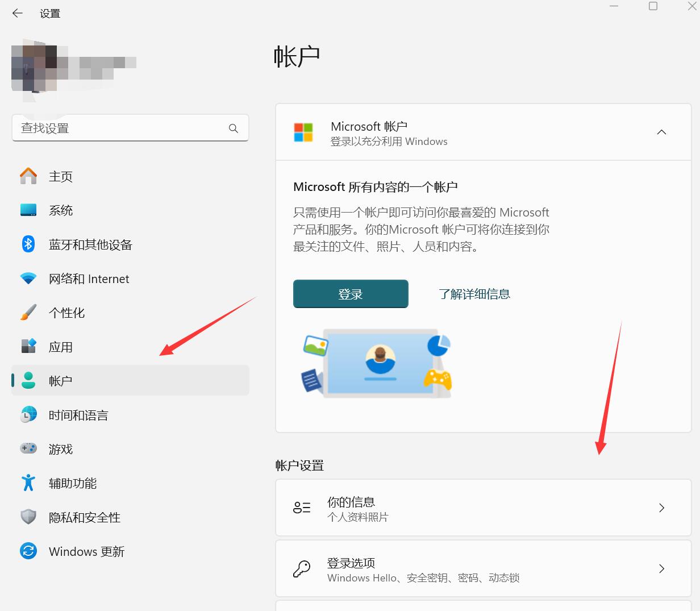This screenshot has height=611, width=700.
Task: Open 游戏 settings
Action: 130,449
